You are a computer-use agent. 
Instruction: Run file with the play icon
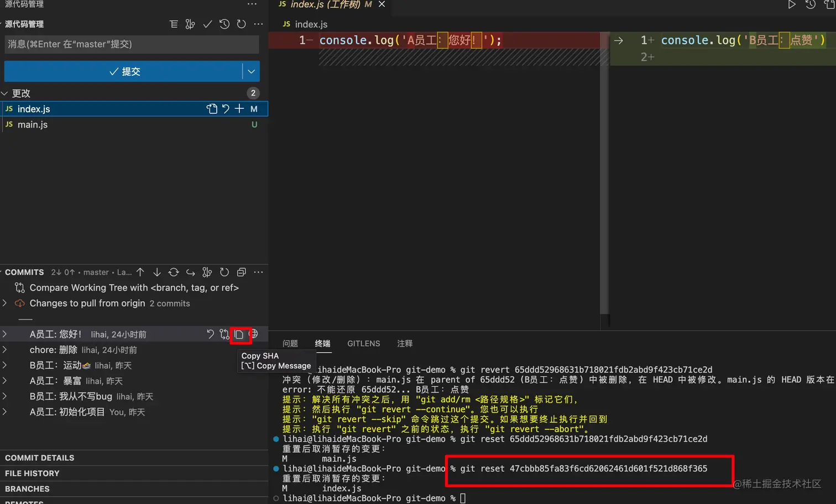(792, 4)
